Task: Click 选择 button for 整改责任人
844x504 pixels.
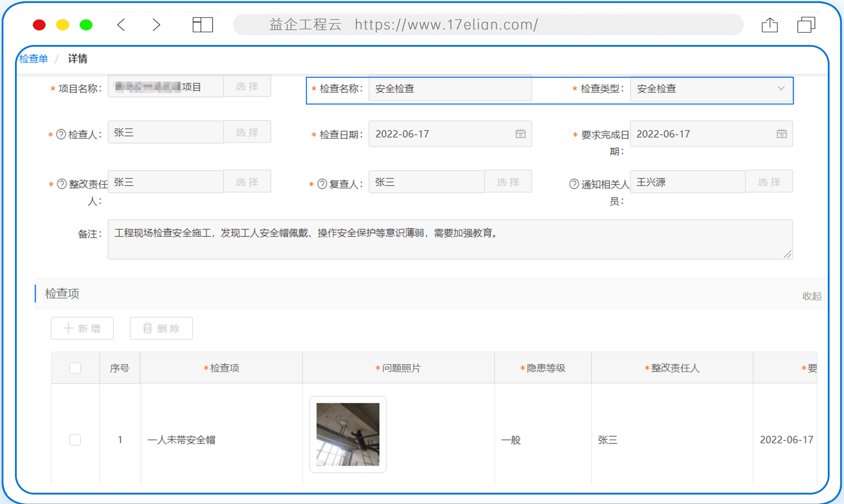Action: coord(247,182)
